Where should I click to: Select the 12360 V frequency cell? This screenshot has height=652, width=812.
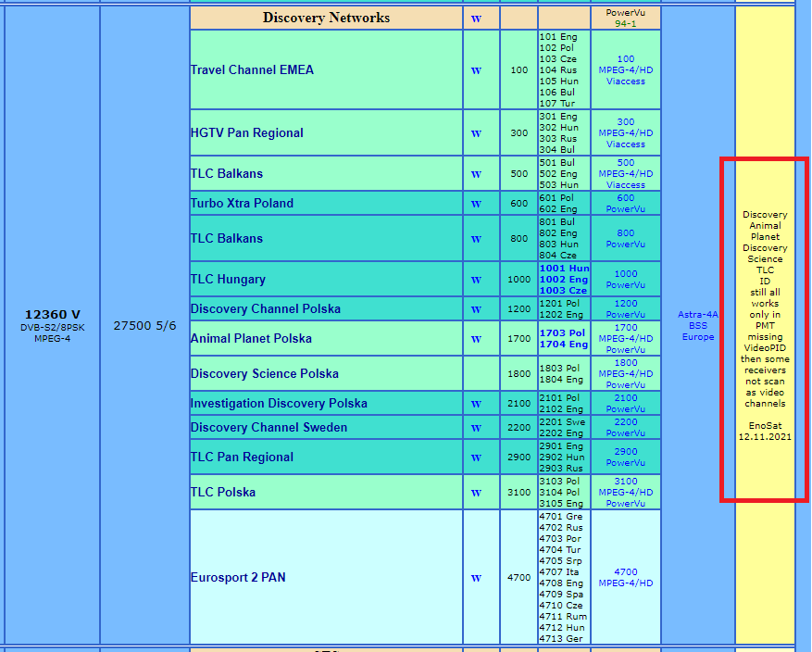point(52,325)
